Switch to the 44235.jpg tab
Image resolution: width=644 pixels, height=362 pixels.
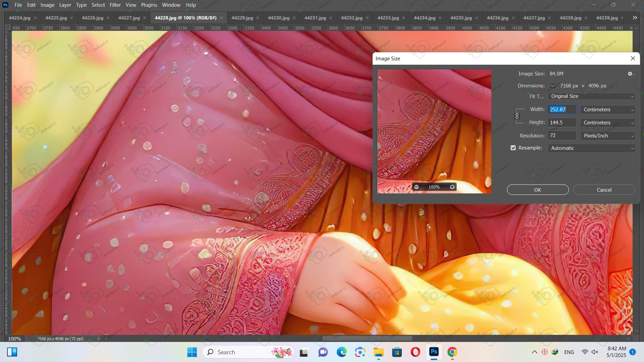tap(461, 18)
